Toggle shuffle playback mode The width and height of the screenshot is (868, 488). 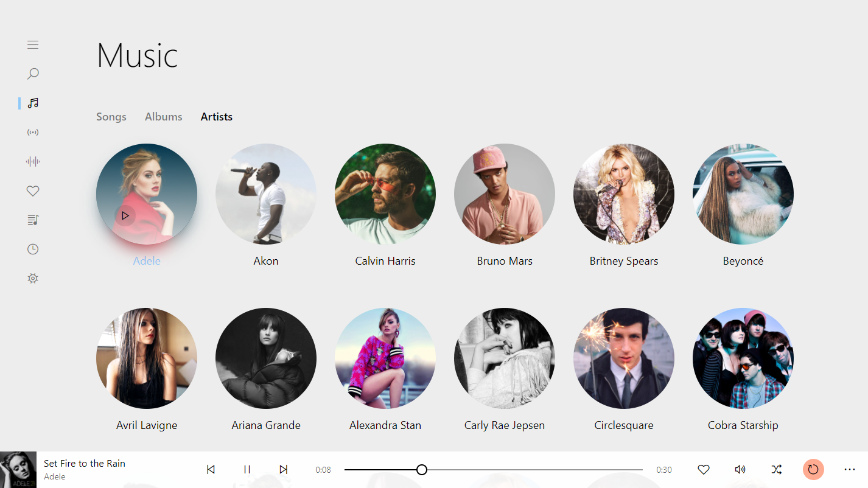777,469
